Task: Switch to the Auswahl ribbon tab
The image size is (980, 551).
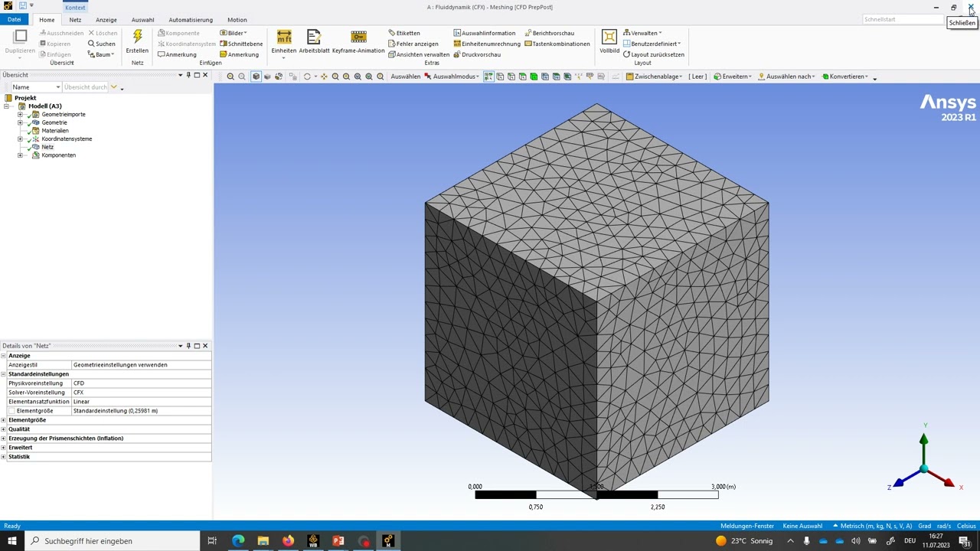Action: click(x=142, y=20)
